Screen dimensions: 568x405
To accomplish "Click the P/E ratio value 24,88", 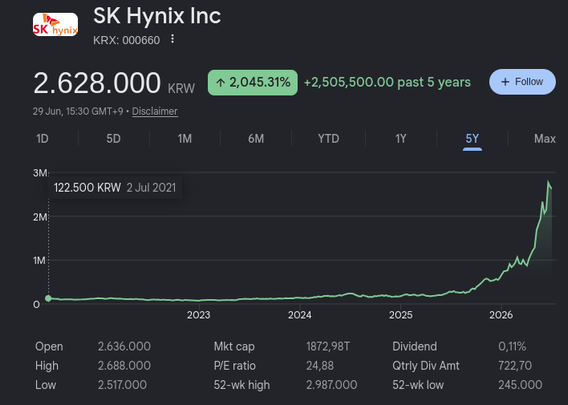I will pyautogui.click(x=320, y=366).
